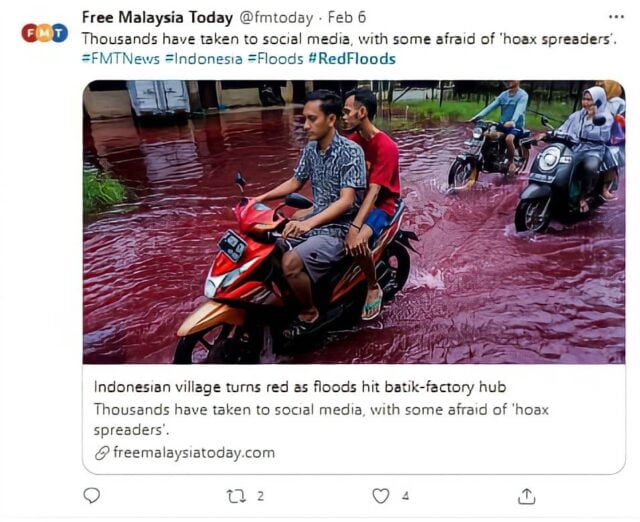The width and height of the screenshot is (640, 522).
Task: Click the tweet text about 'hoax spreaders'
Action: tap(348, 38)
